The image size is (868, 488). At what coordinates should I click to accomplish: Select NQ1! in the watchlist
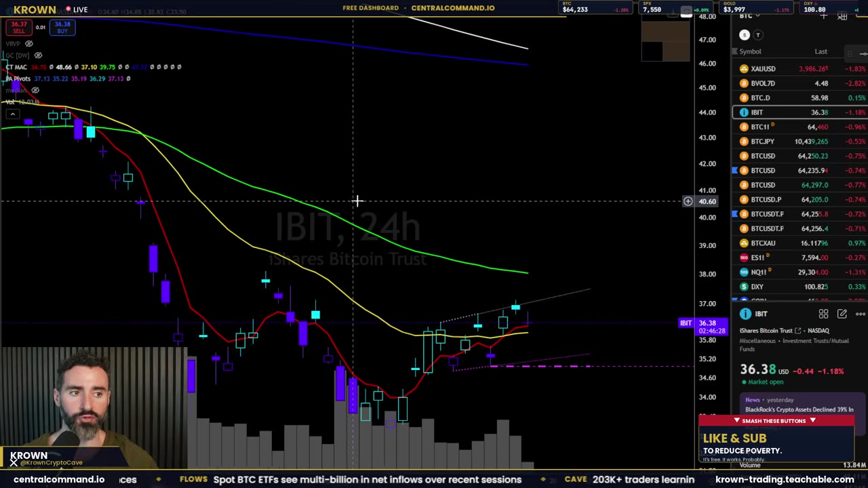click(800, 272)
